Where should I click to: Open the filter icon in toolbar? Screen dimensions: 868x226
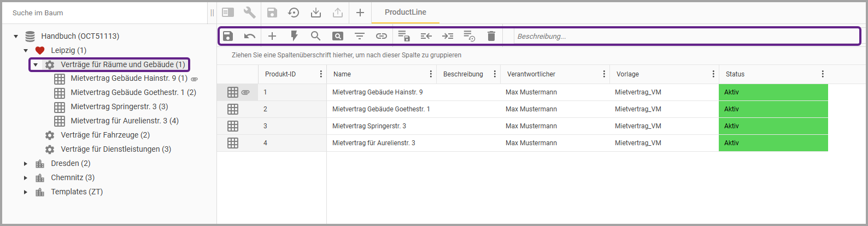point(359,36)
